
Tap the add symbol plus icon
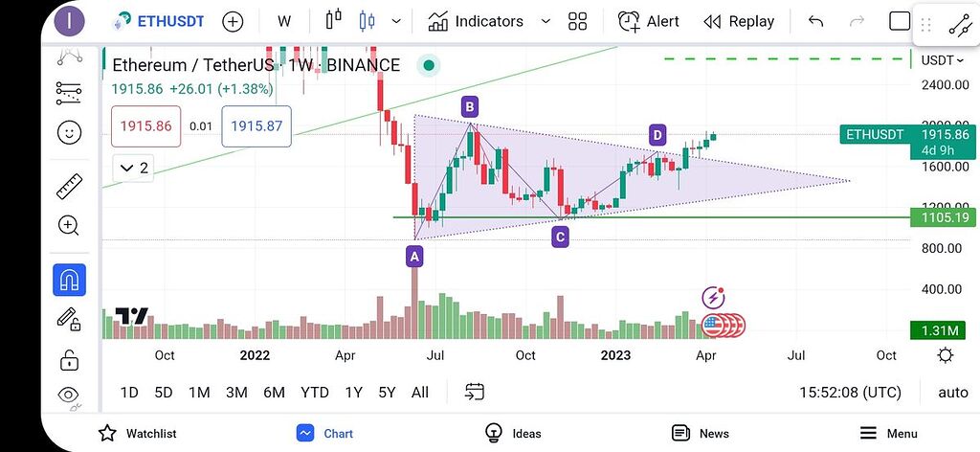(x=233, y=21)
